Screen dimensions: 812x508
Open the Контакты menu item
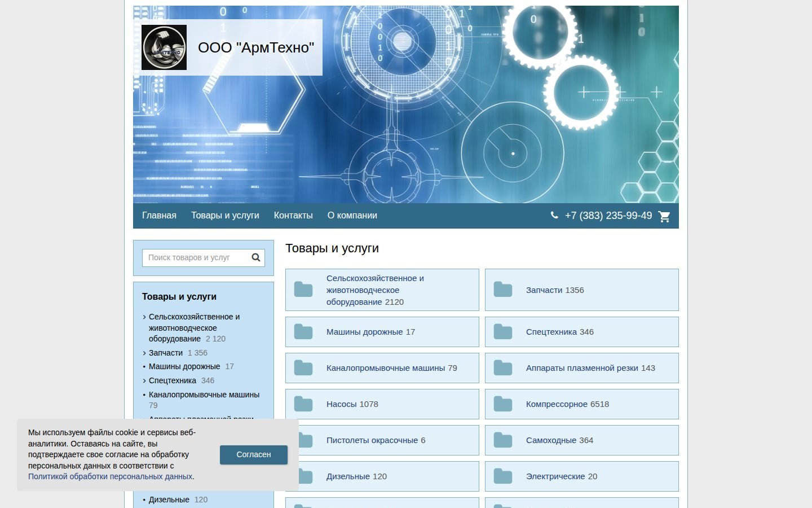[x=293, y=216]
